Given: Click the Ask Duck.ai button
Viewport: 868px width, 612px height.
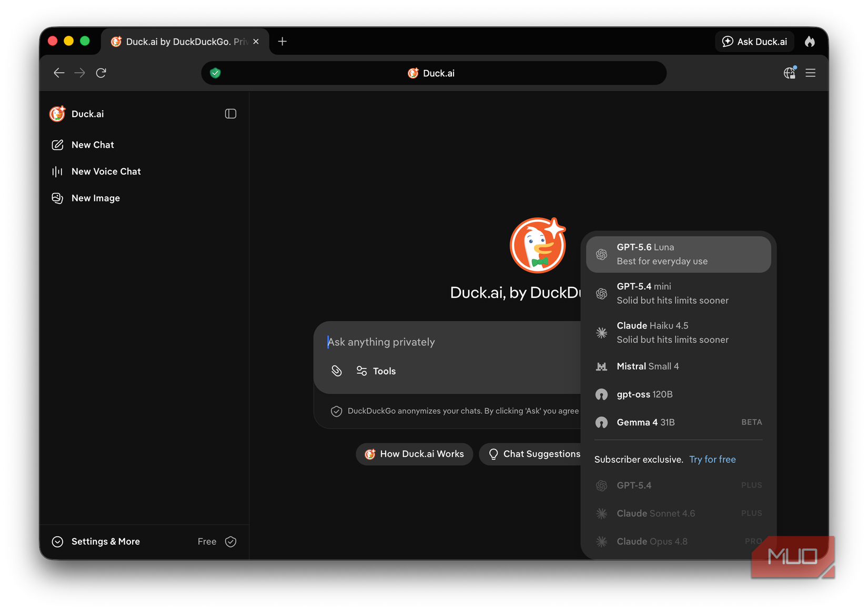Looking at the screenshot, I should 754,42.
